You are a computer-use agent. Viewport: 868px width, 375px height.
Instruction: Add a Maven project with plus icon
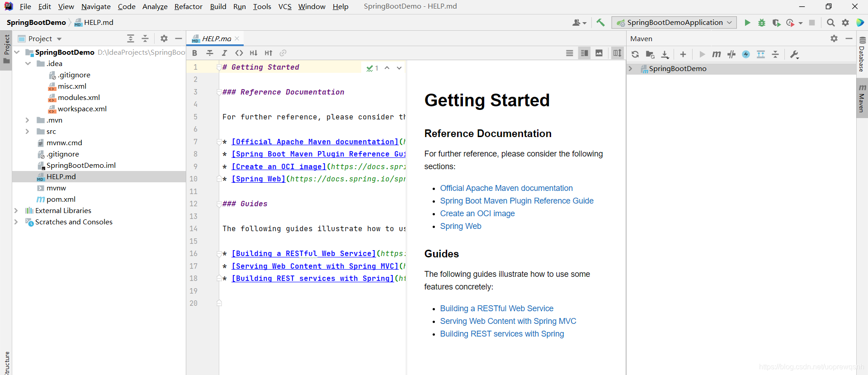683,54
